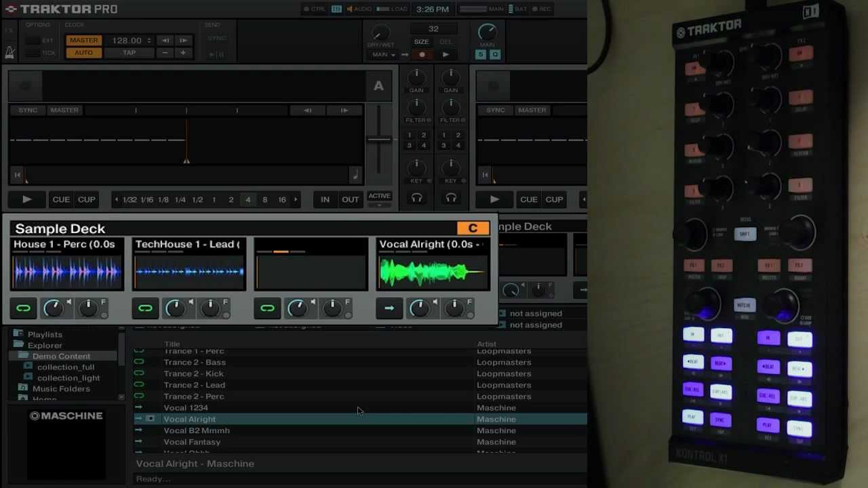Click the metronome icon in the top-left
The height and width of the screenshot is (488, 868).
click(x=9, y=52)
